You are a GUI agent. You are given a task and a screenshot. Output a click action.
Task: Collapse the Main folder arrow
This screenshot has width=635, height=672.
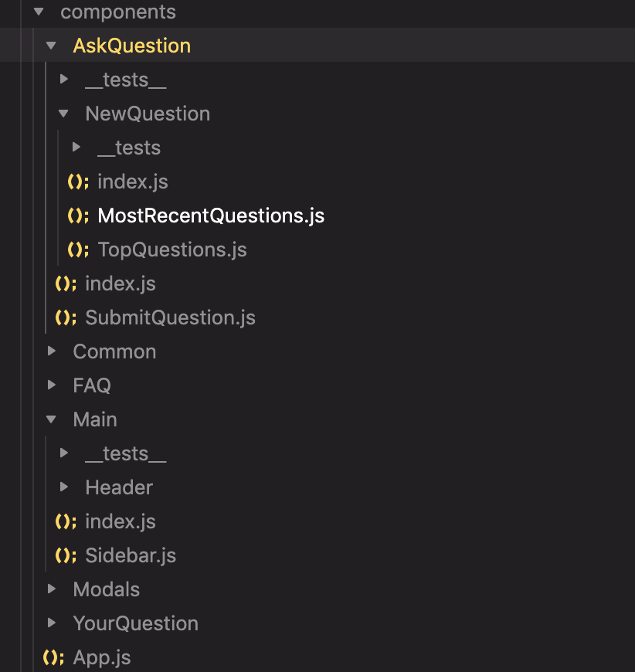(51, 419)
